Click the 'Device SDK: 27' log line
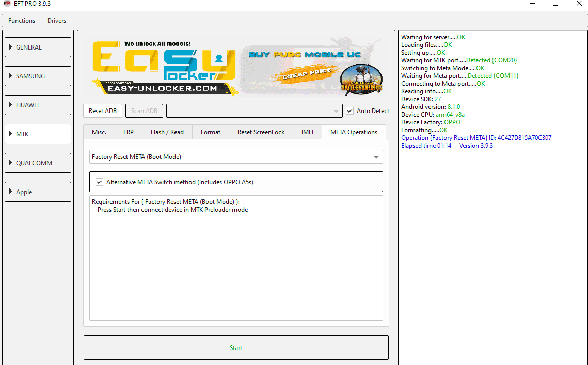Image resolution: width=588 pixels, height=365 pixels. [x=421, y=99]
